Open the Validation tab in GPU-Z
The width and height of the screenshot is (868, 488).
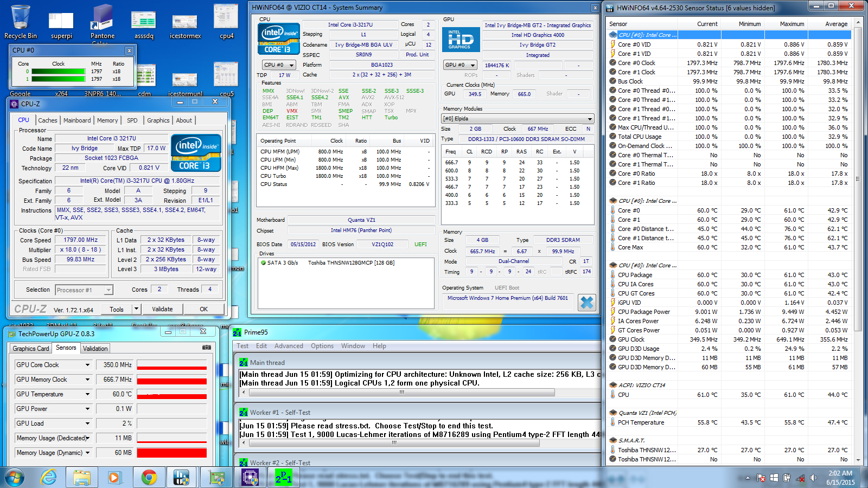click(95, 349)
